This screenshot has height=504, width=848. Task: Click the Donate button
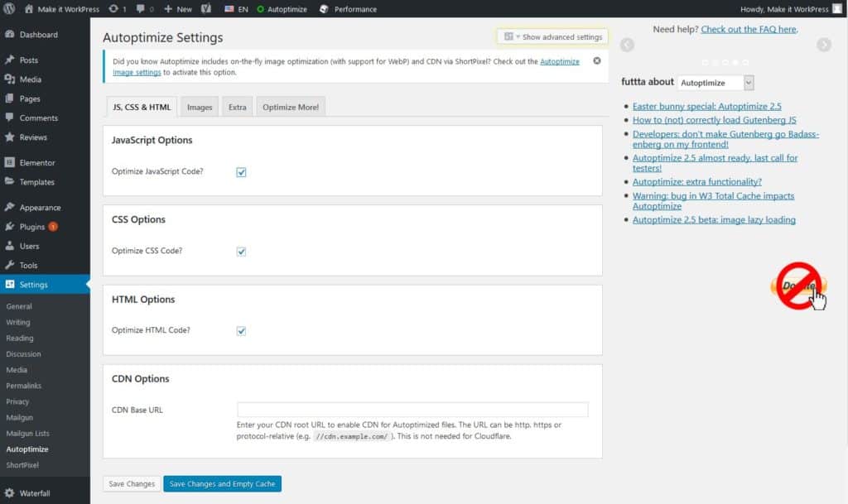point(799,286)
